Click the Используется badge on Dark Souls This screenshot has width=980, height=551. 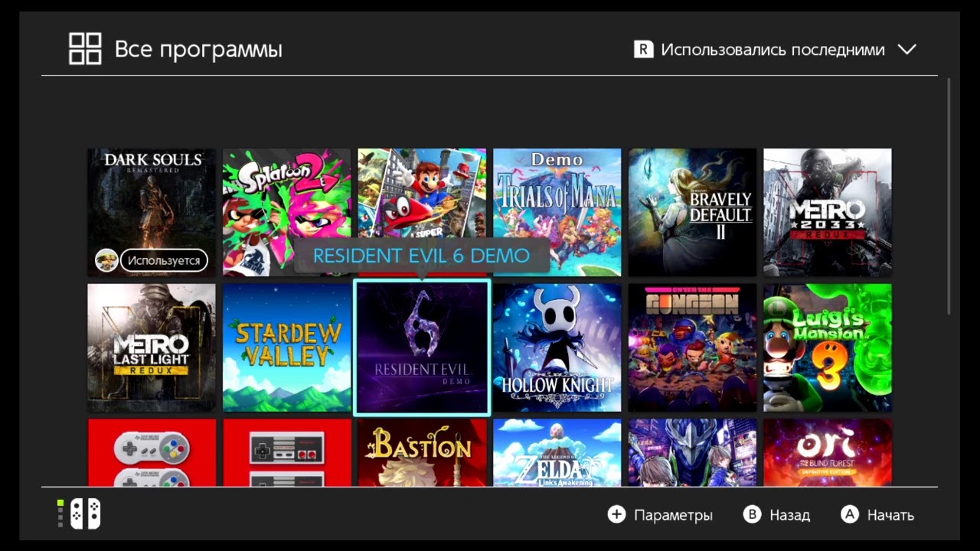(x=164, y=260)
